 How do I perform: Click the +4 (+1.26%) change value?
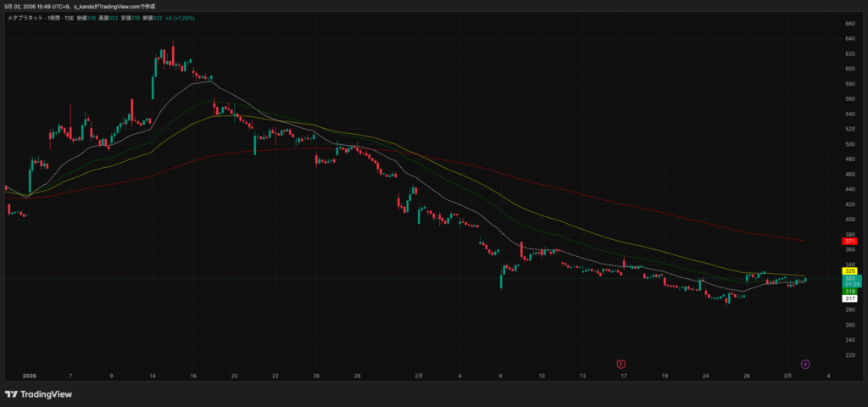[x=180, y=18]
